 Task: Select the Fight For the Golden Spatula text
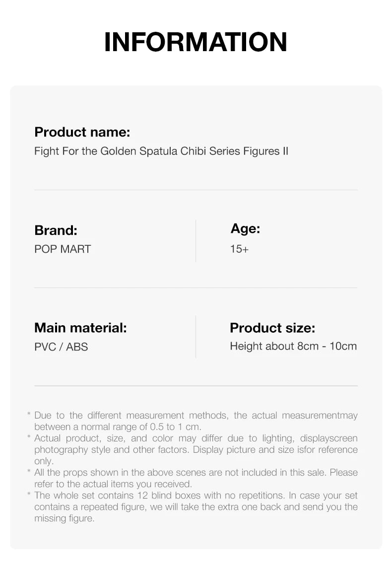point(161,151)
